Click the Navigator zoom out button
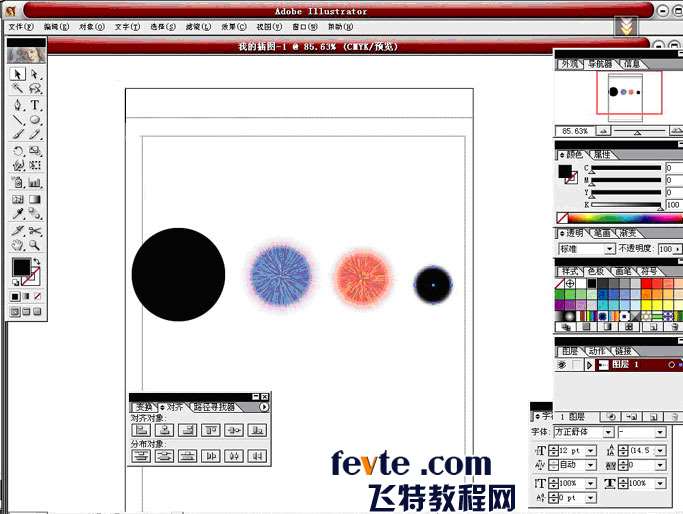 coord(603,131)
